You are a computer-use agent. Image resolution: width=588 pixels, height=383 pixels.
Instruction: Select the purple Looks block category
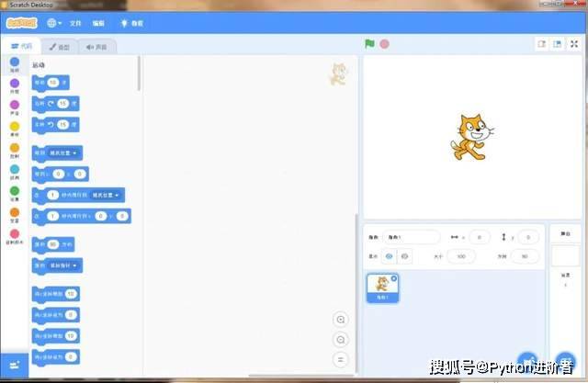15,85
